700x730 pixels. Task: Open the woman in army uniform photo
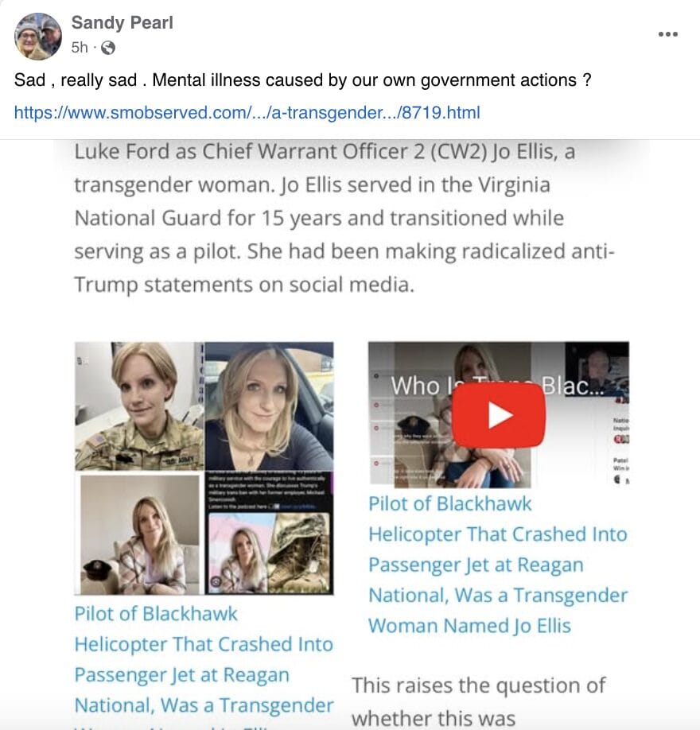click(x=139, y=406)
